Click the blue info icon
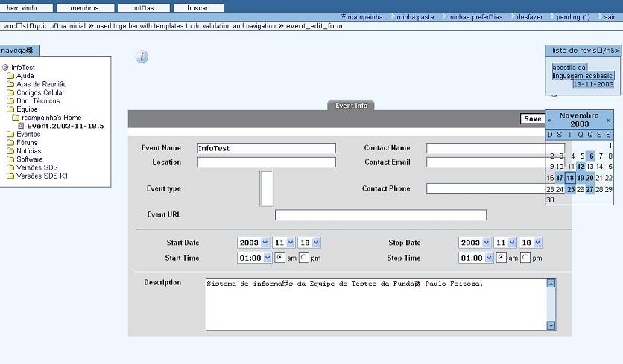Viewport: 623px width, 364px height. 142,57
